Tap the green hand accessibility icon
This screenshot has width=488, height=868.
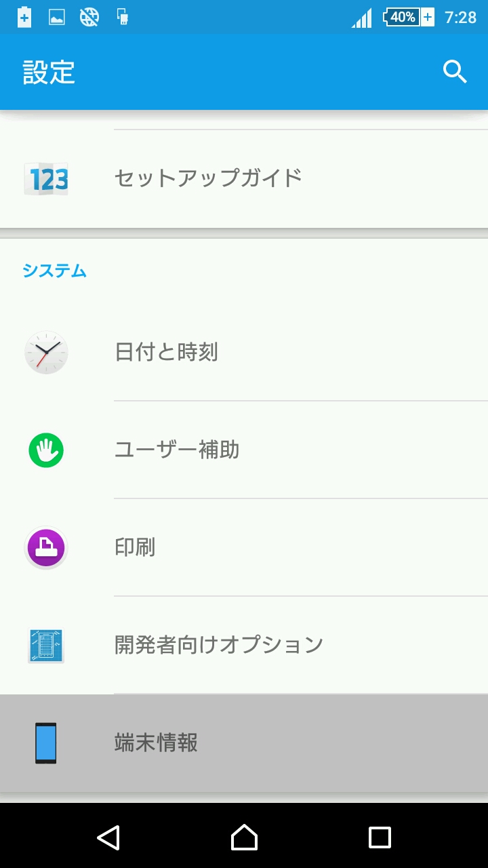[46, 450]
